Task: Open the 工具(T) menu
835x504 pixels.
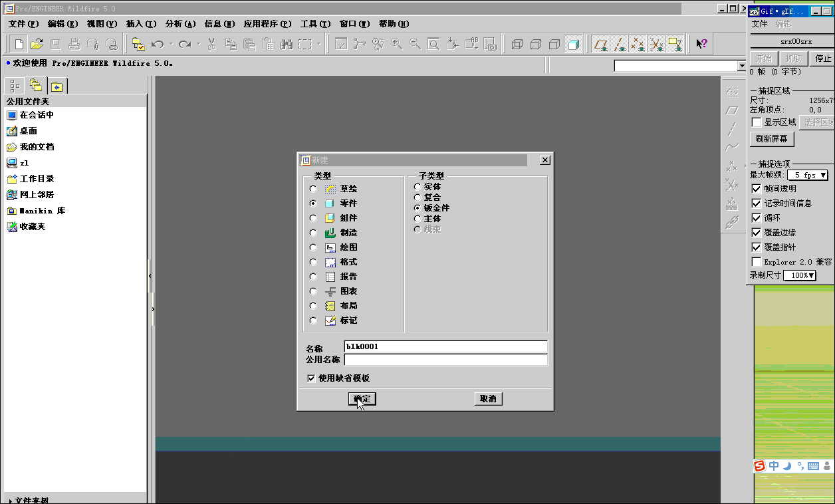Action: [x=315, y=24]
